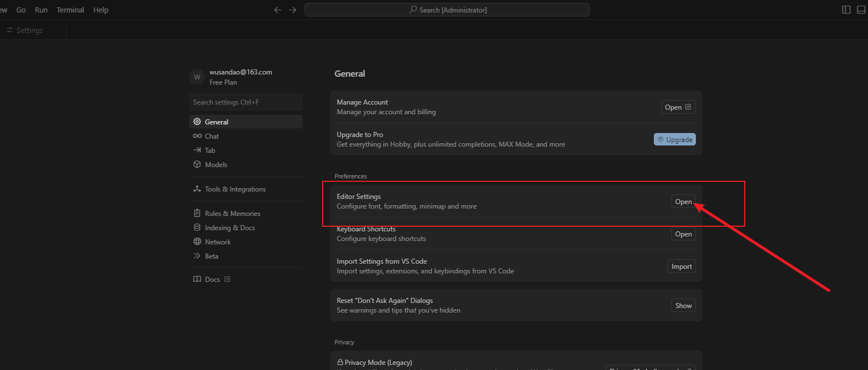Open Indexing & Docs section

(246, 227)
